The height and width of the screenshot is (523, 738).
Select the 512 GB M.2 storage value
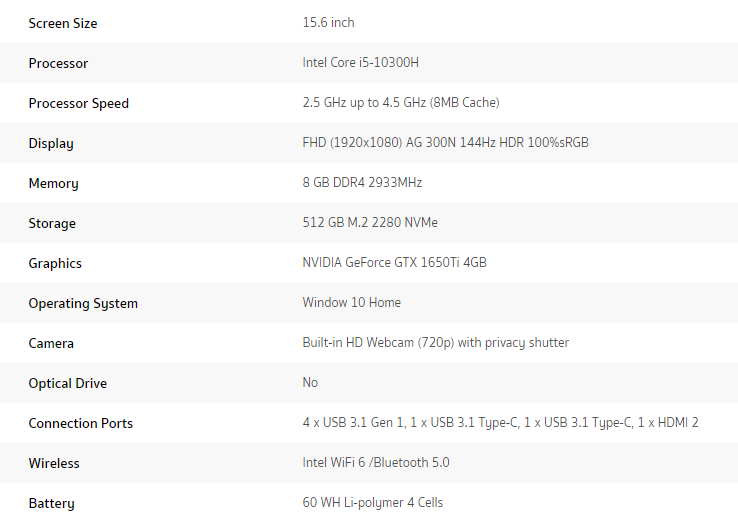[370, 222]
